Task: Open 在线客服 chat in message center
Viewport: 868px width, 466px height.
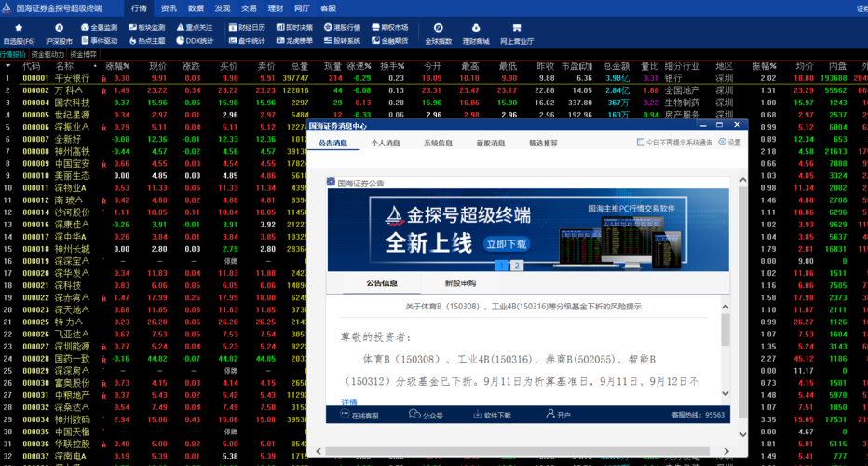Action: click(x=358, y=416)
